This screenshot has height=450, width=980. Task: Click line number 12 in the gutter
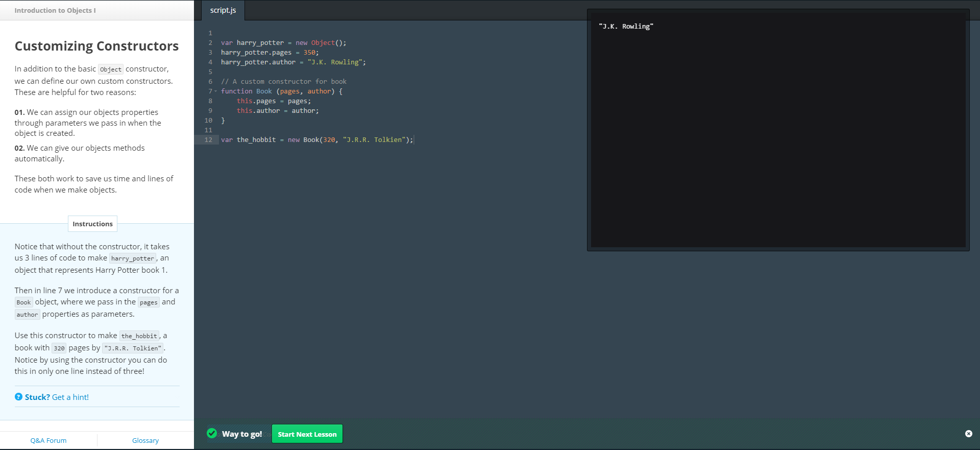point(208,139)
